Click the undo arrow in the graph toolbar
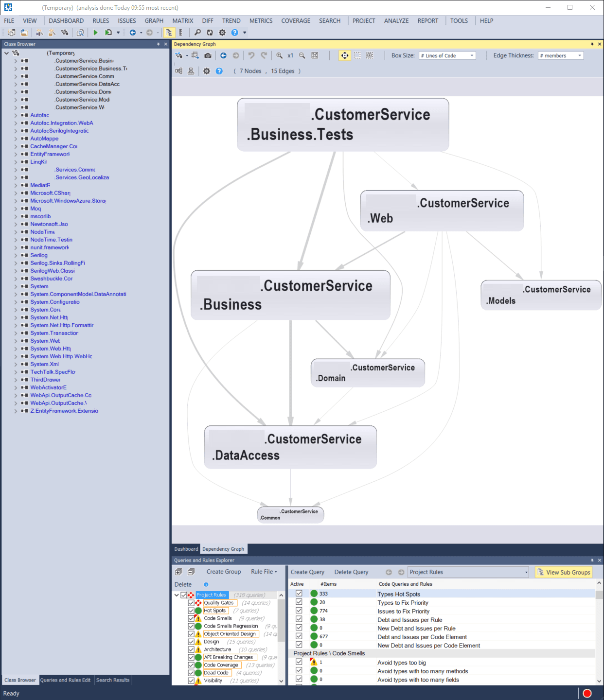 click(251, 55)
